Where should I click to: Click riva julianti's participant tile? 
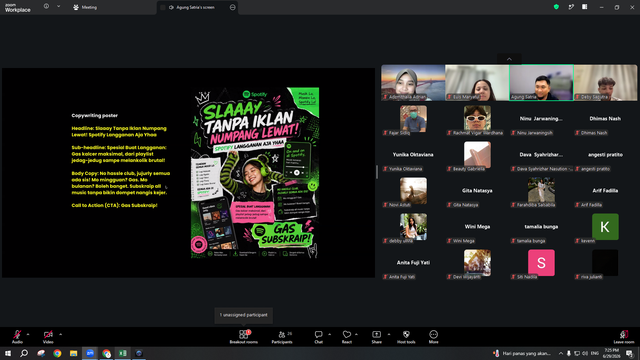[605, 262]
